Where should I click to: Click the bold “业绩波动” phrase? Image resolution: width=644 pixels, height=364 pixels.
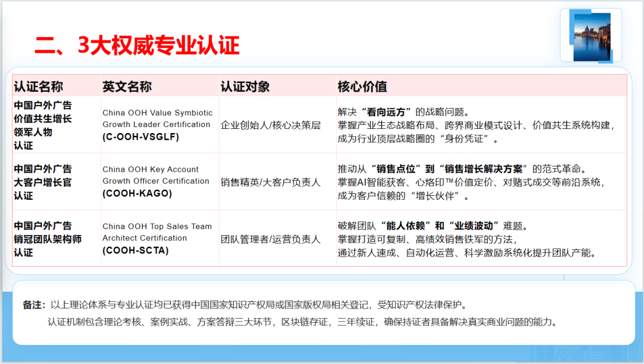[x=476, y=226]
